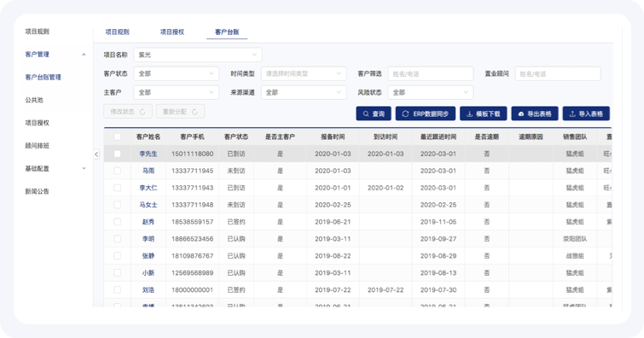
Task: Check the row checkbox for 张静
Action: 117,256
